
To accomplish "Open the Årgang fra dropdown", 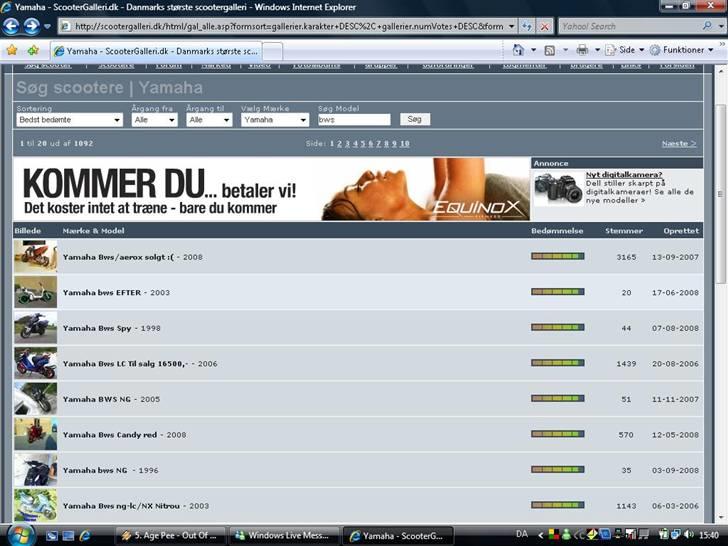I will click(154, 119).
